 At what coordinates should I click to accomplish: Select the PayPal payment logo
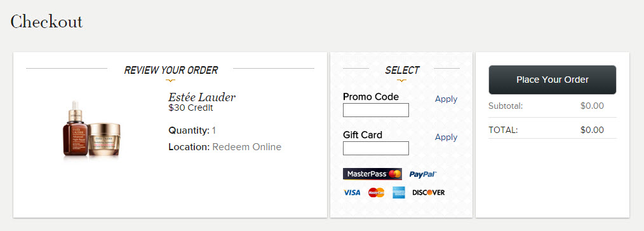tap(423, 174)
